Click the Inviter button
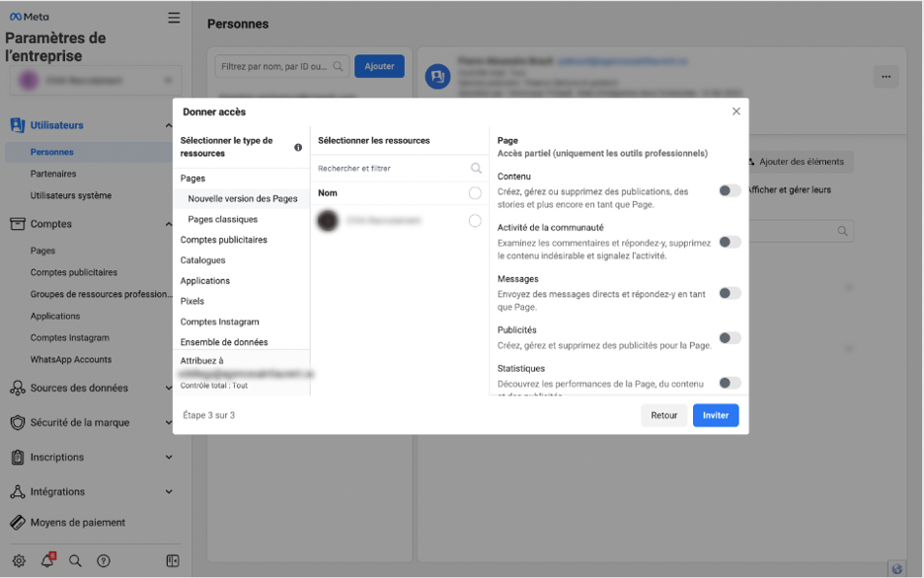Image resolution: width=924 pixels, height=578 pixels. [716, 415]
